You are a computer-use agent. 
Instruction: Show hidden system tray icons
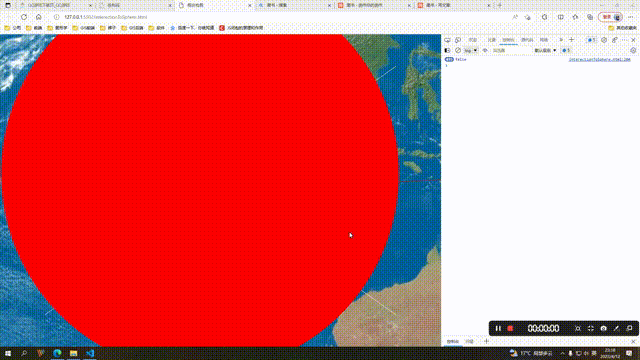pyautogui.click(x=562, y=353)
